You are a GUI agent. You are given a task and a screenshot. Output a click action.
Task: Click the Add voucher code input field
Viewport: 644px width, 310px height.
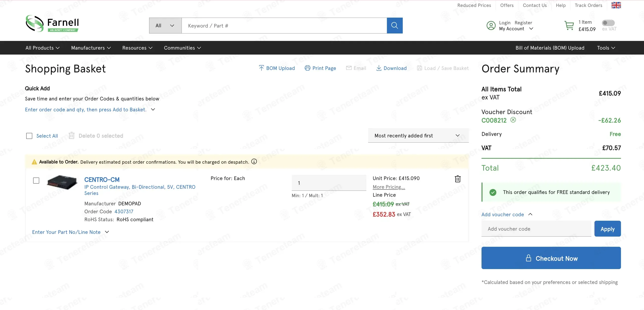coord(536,229)
